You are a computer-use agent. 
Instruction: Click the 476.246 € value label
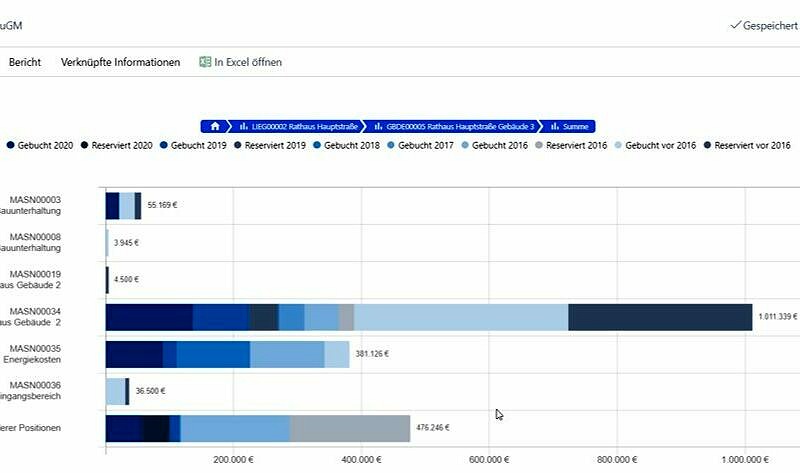(433, 428)
